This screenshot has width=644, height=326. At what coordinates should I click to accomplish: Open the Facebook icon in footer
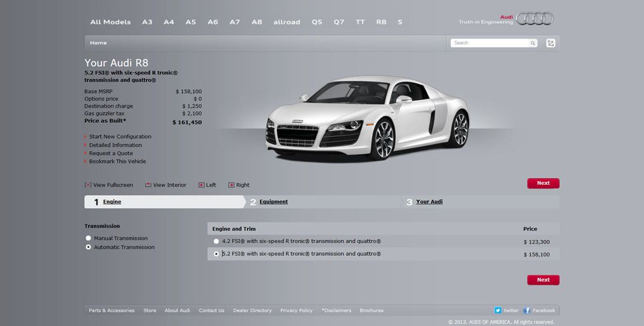527,310
